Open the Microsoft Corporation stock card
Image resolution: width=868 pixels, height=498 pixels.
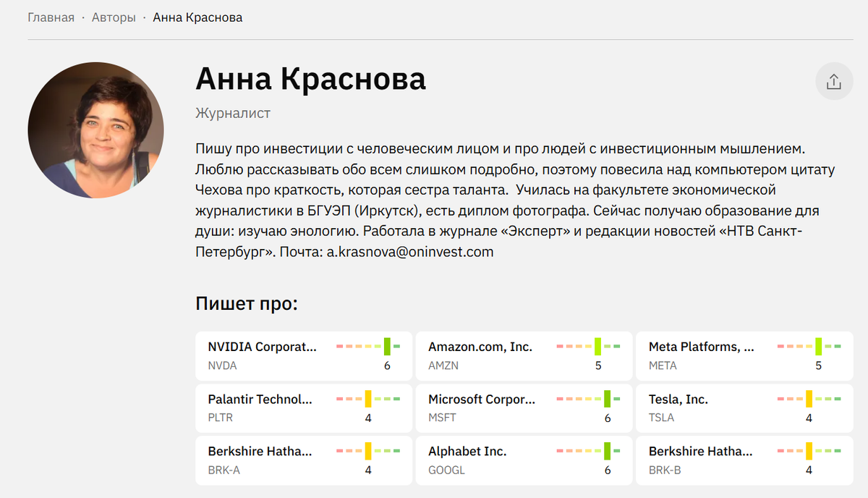tap(524, 408)
